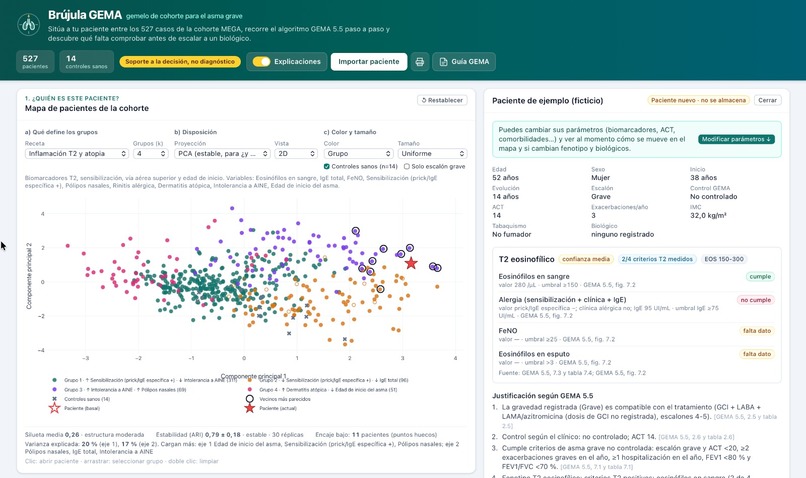Click Importar paciente button
Screen dimensions: 806x478
click(x=369, y=62)
